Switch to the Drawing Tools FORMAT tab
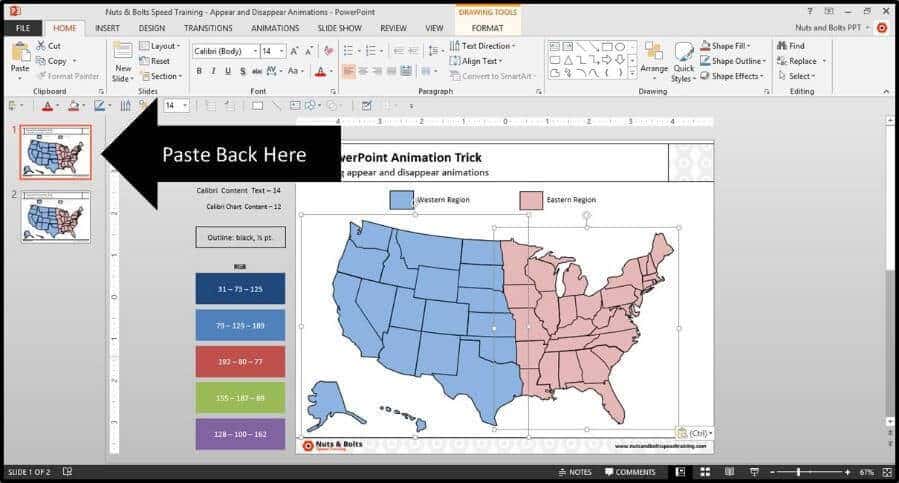 click(x=487, y=28)
